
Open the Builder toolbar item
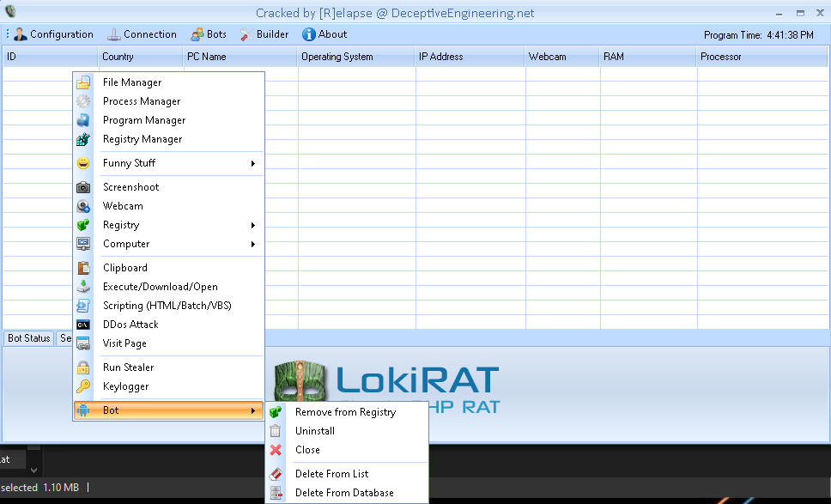coord(264,34)
